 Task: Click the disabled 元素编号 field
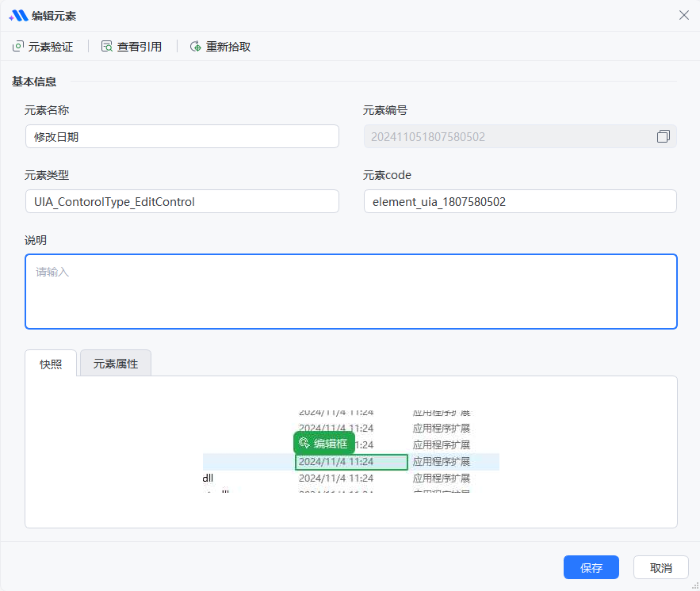[x=507, y=136]
